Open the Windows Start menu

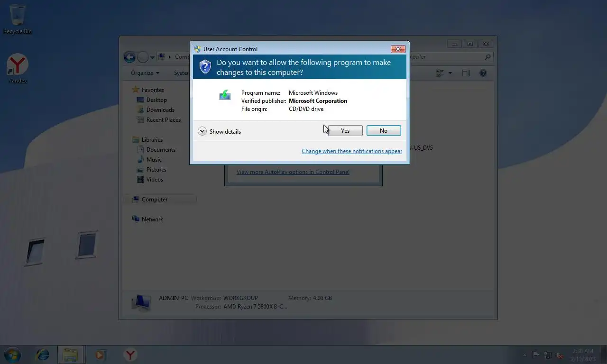point(12,355)
